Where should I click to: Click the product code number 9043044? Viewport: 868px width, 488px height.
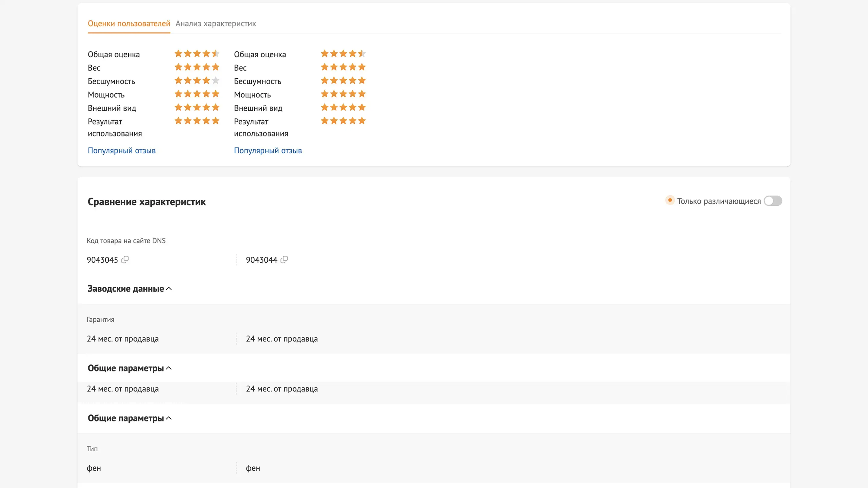pos(262,260)
